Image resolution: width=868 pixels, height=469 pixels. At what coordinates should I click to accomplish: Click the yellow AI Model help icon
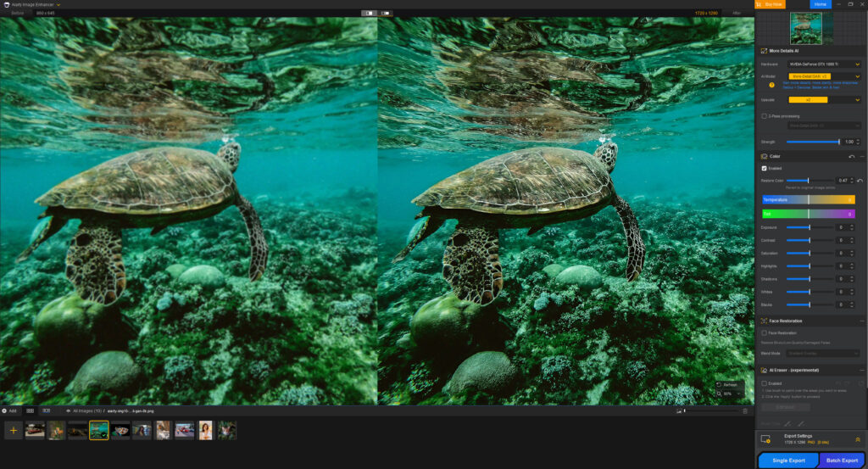771,85
